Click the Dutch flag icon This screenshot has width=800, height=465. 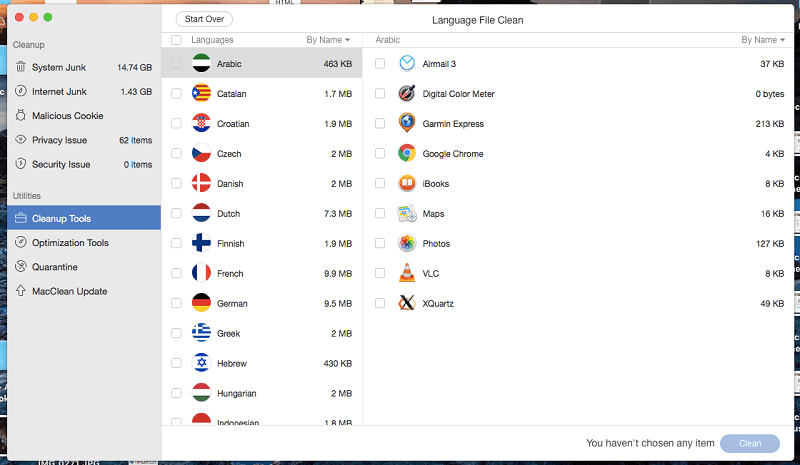202,213
